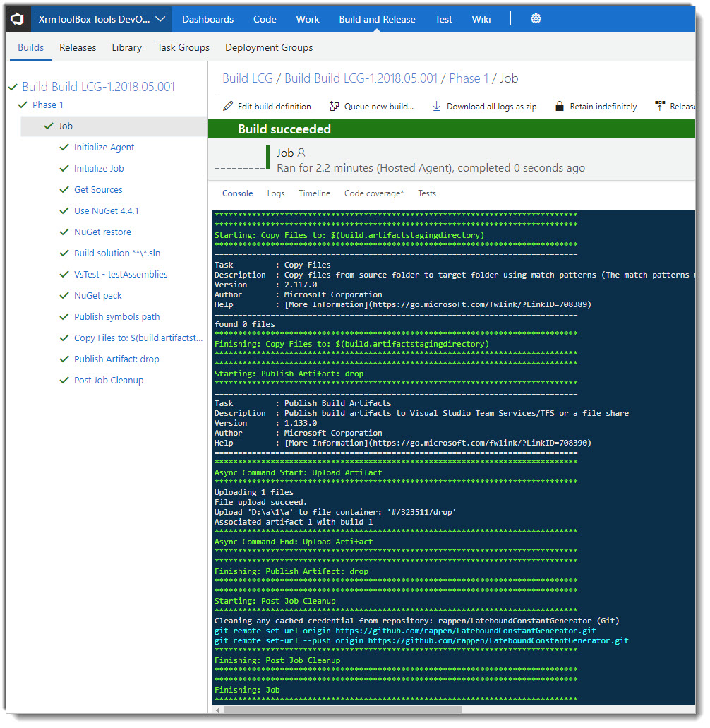The image size is (710, 728).
Task: Click the download arrow icon for logs
Action: (437, 107)
